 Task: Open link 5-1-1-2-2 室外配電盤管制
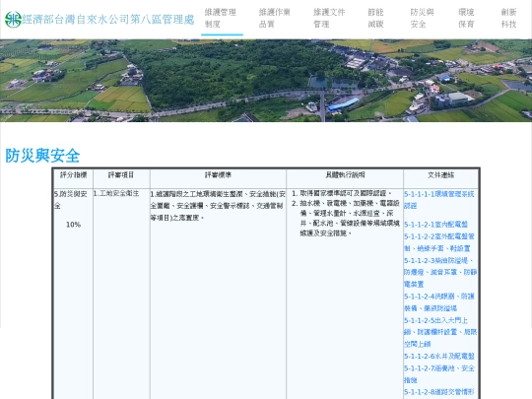(439, 242)
